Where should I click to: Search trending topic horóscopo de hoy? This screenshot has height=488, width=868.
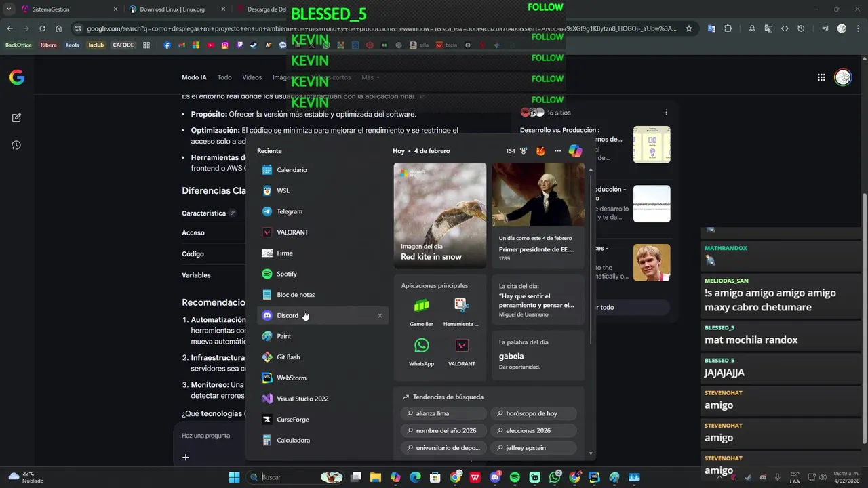(x=534, y=413)
